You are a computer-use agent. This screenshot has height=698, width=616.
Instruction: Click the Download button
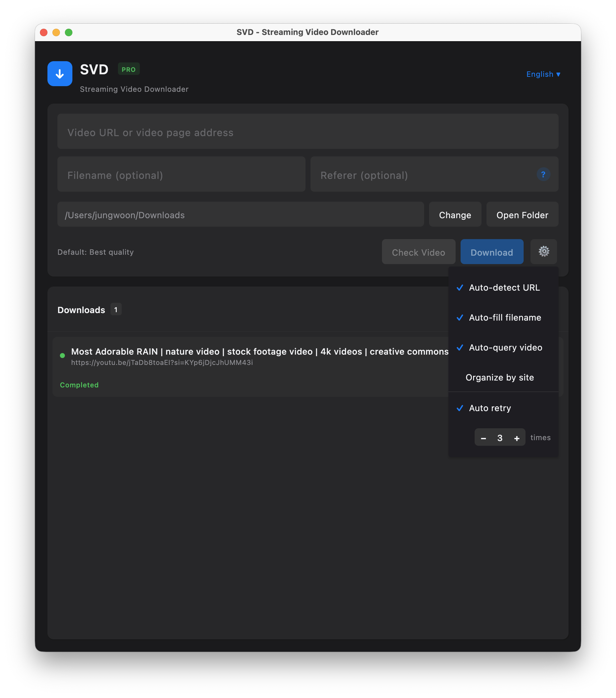[492, 252]
